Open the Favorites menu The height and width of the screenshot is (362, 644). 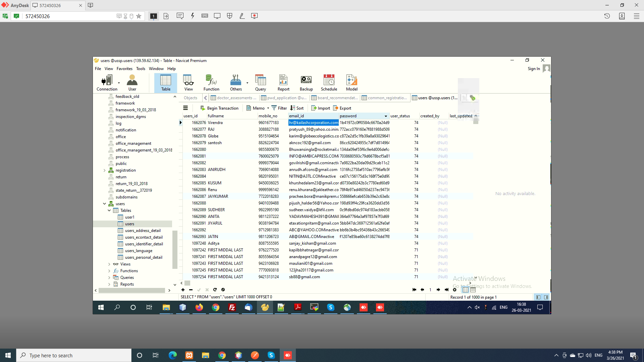pos(124,69)
